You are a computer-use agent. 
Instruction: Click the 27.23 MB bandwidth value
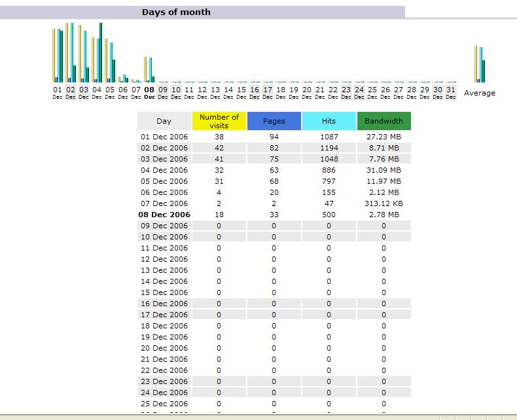tap(383, 137)
